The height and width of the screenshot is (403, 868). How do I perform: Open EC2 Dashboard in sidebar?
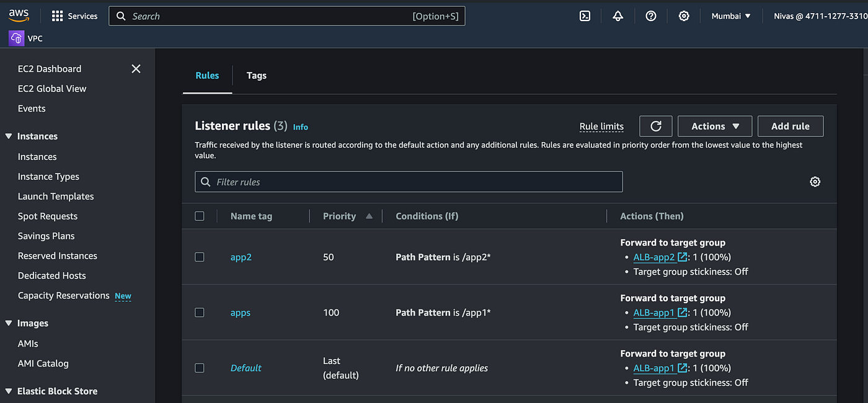pos(50,69)
